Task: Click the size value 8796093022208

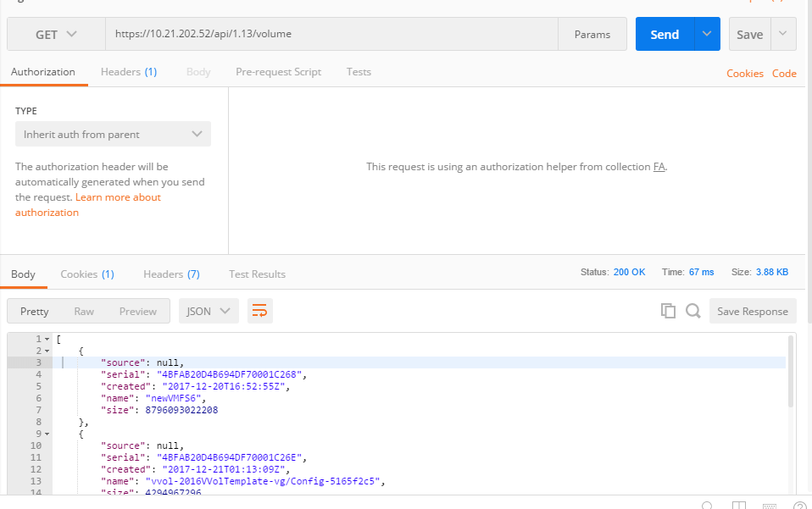Action: pyautogui.click(x=181, y=410)
